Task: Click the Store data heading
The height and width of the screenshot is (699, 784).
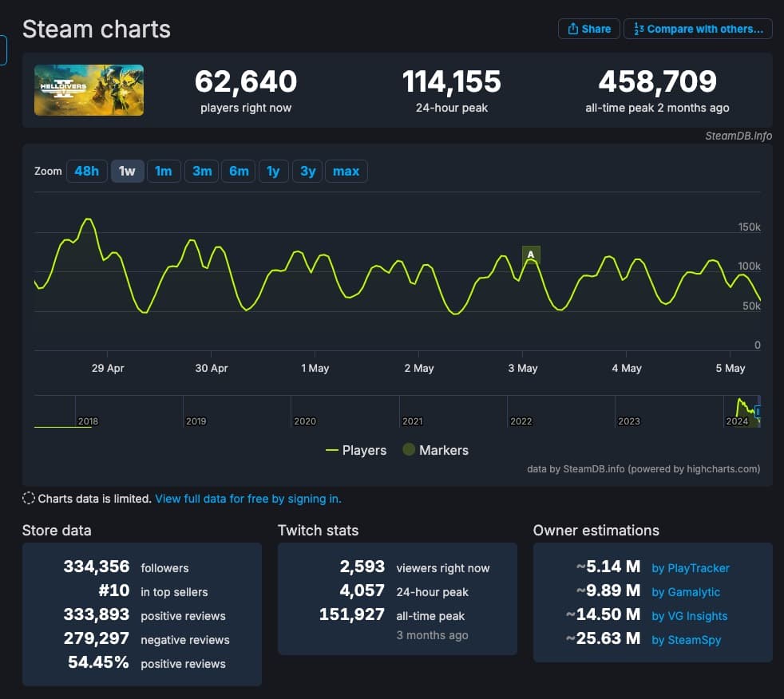Action: point(57,531)
